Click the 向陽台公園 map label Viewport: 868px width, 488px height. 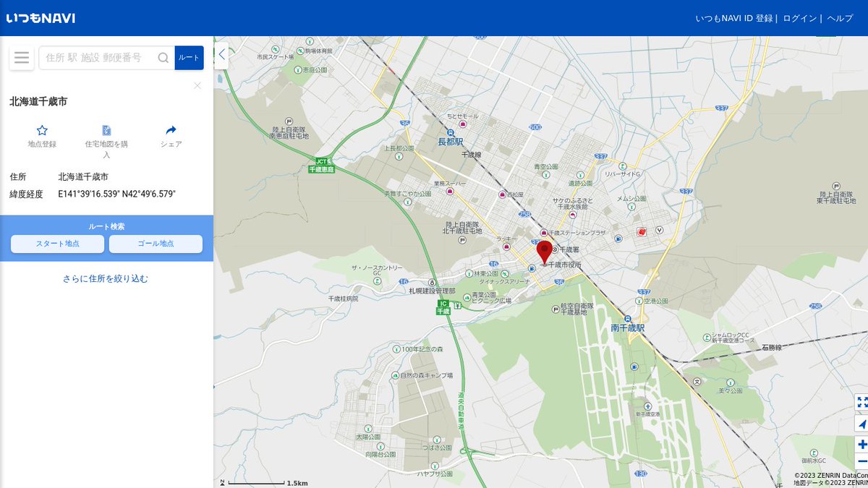tap(380, 455)
